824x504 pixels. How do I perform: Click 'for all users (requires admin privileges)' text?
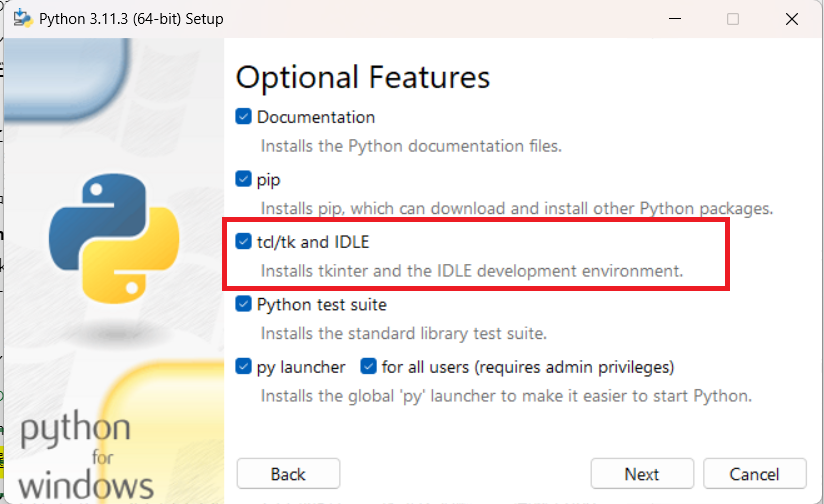click(528, 367)
